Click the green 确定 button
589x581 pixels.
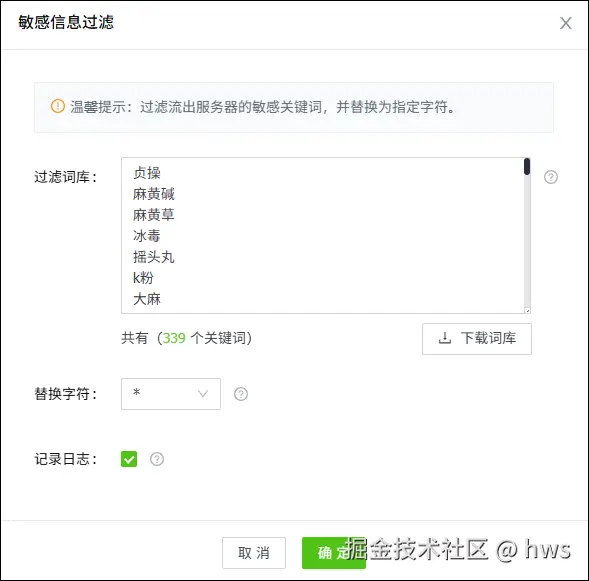(334, 553)
